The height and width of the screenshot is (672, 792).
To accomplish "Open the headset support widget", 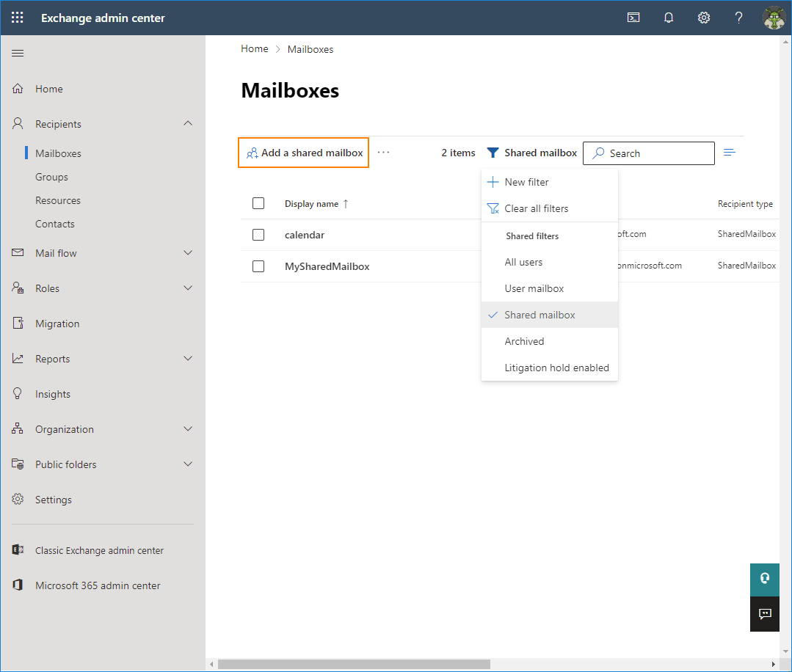I will [765, 579].
